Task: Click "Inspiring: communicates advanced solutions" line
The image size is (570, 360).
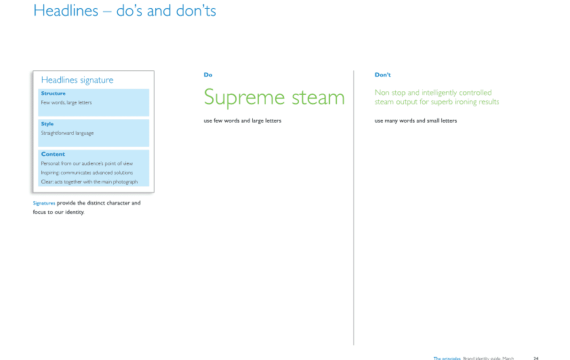Action: [87, 173]
